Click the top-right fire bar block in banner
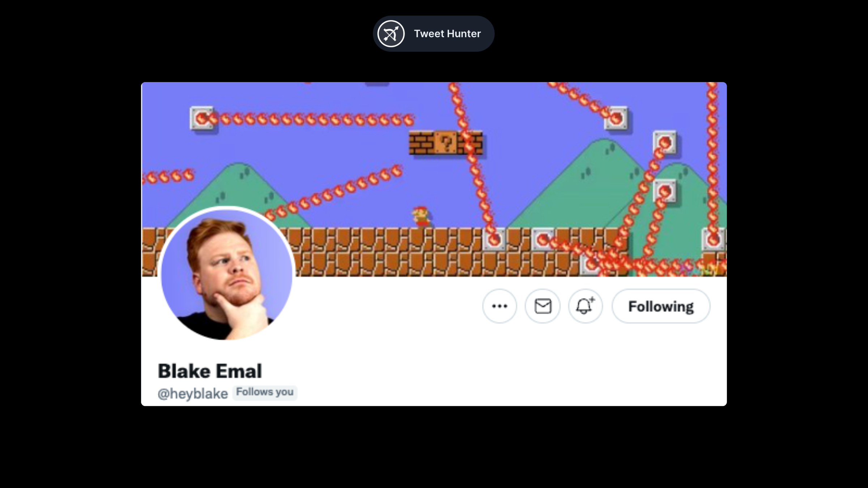The image size is (868, 488). (616, 118)
